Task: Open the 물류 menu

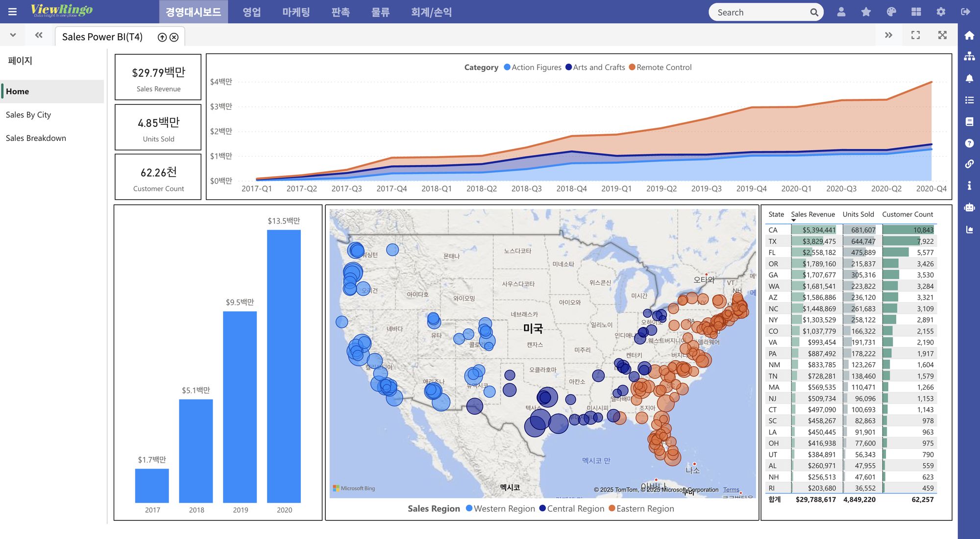Action: (380, 12)
